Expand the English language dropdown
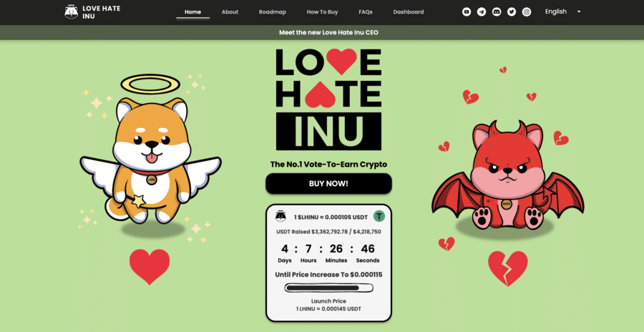Image resolution: width=644 pixels, height=332 pixels. [562, 11]
